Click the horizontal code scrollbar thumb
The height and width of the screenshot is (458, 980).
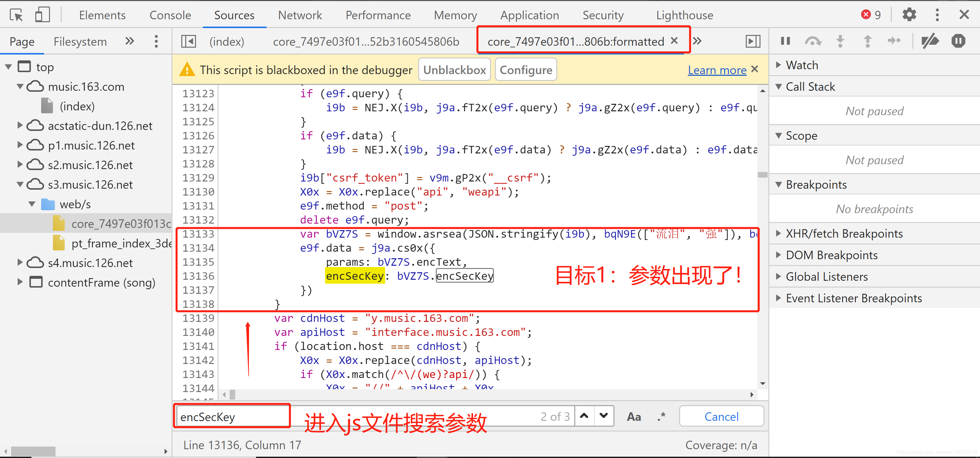click(233, 395)
